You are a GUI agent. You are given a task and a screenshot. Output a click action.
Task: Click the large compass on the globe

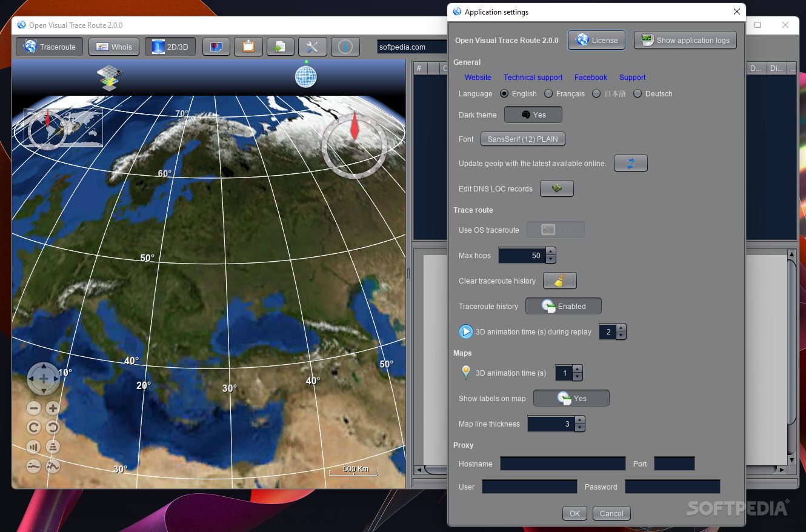(x=355, y=145)
